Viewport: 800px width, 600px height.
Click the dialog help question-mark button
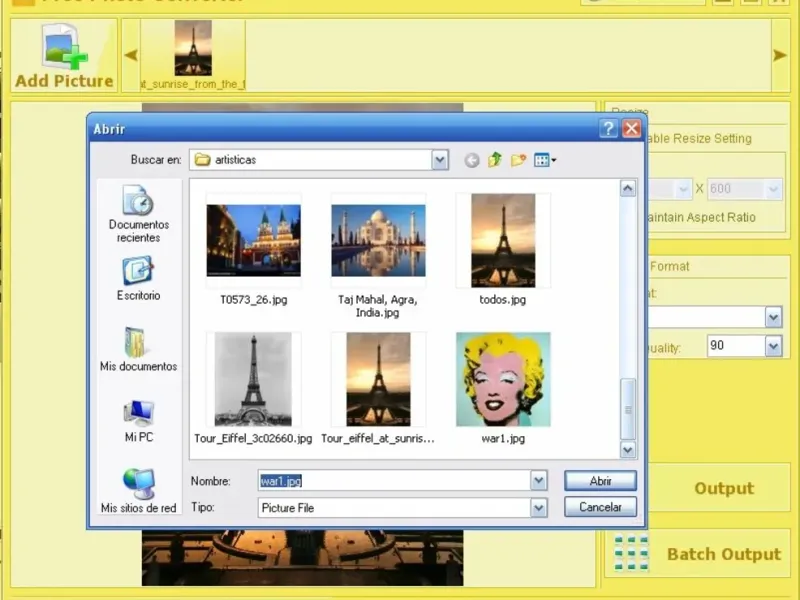[608, 129]
